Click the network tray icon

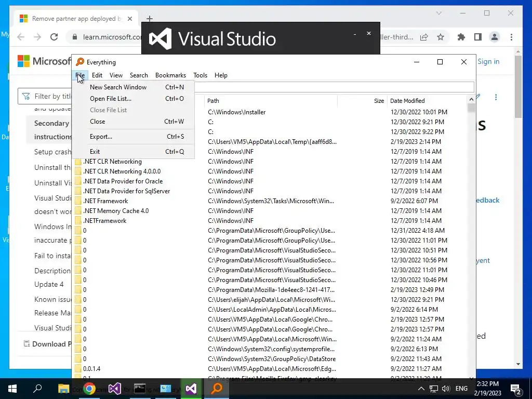(x=433, y=389)
